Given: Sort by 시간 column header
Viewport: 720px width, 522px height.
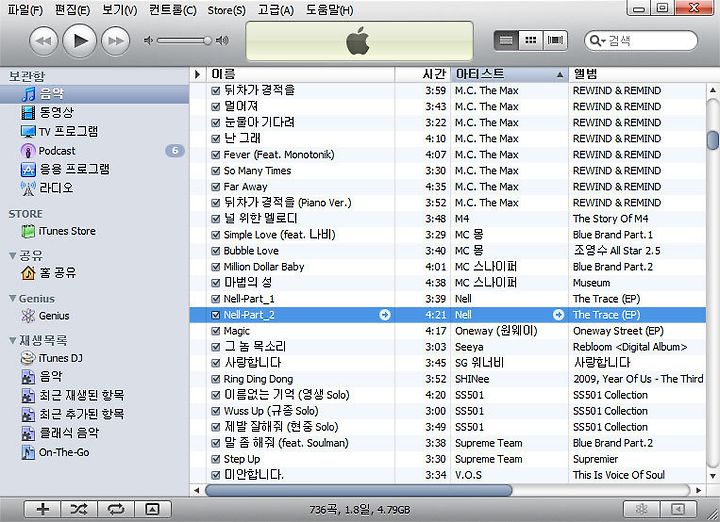Looking at the screenshot, I should pos(423,74).
